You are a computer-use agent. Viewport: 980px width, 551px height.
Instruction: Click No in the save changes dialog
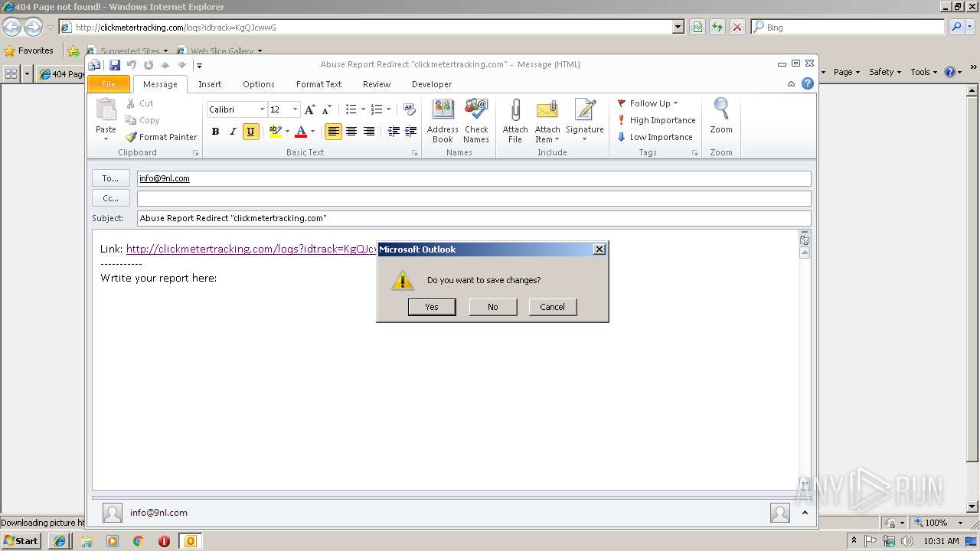click(x=492, y=307)
